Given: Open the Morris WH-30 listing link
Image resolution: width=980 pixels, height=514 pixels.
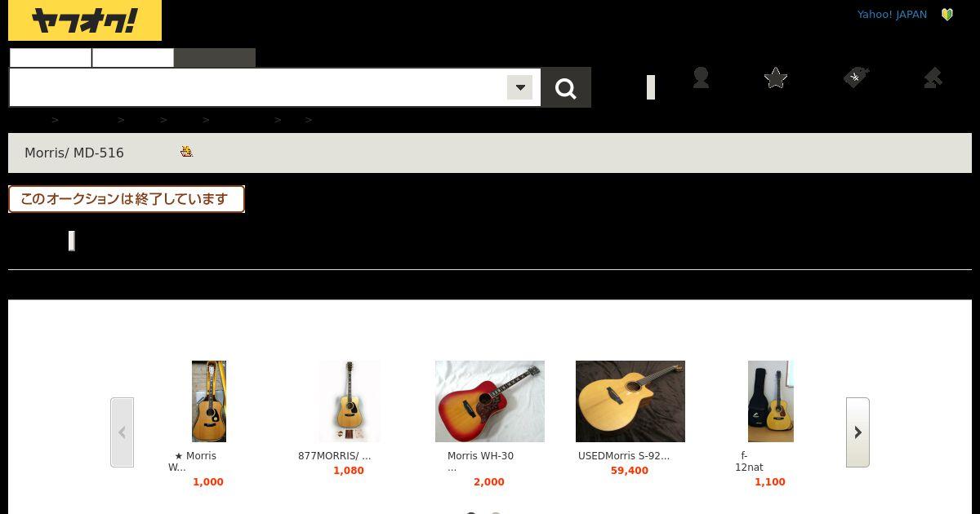Looking at the screenshot, I should click(x=480, y=456).
